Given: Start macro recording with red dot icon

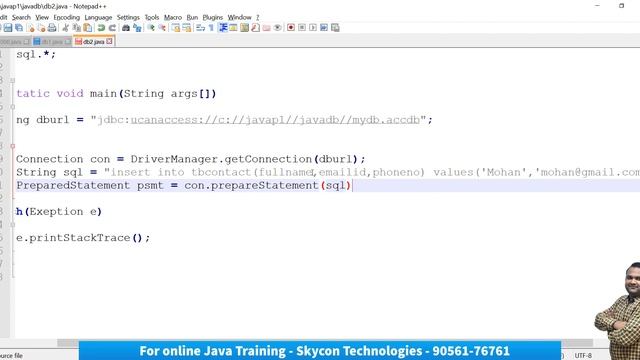Looking at the screenshot, I should [291, 28].
